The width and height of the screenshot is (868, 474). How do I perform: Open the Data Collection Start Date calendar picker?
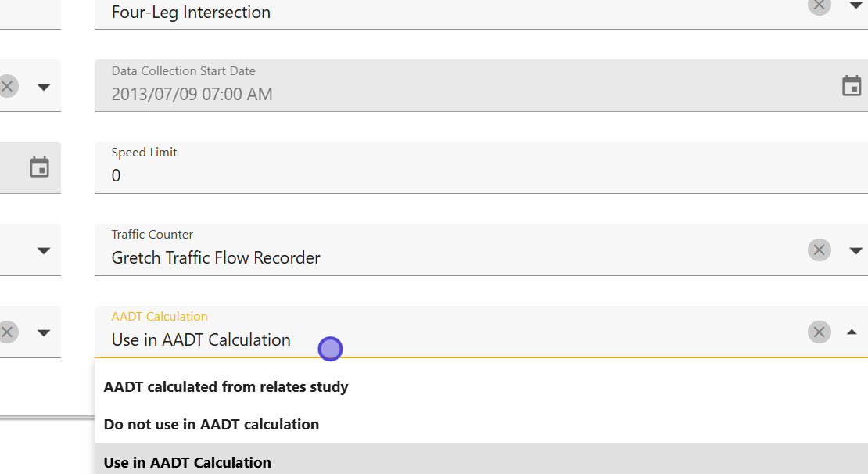point(852,86)
